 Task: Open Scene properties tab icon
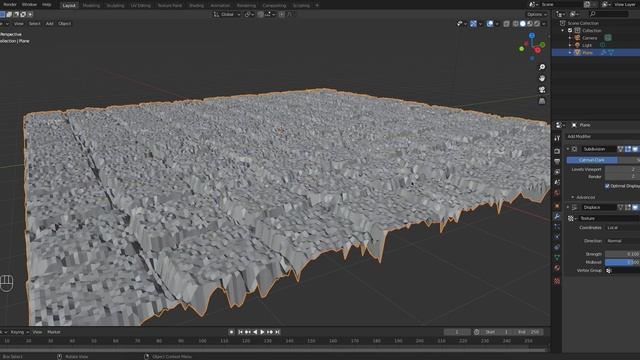coord(557,182)
